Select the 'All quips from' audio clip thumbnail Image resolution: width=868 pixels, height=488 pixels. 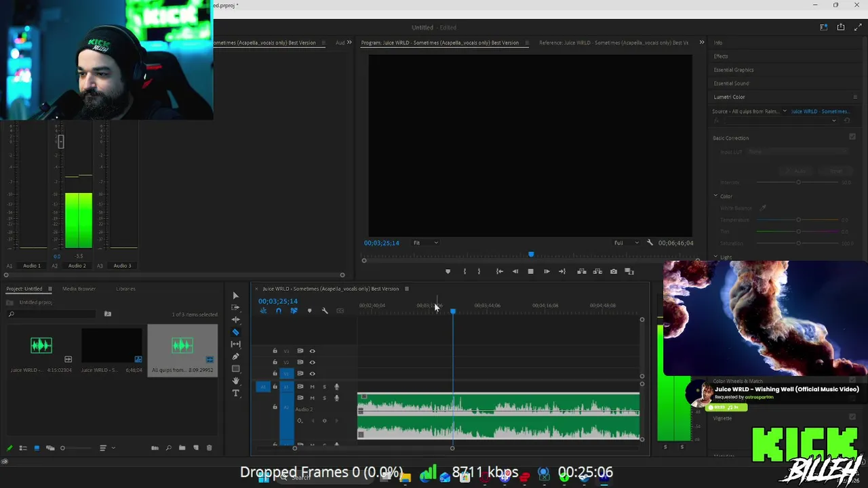pos(182,346)
